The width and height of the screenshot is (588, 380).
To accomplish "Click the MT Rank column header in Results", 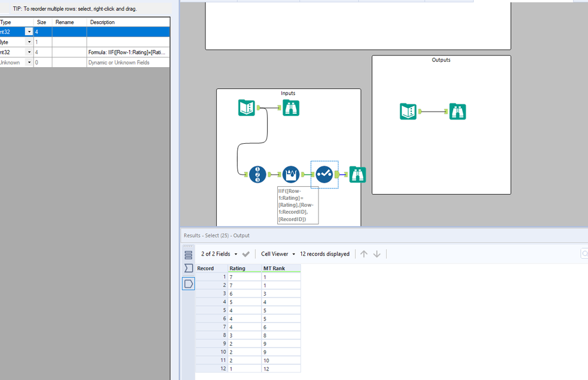I will click(x=281, y=268).
